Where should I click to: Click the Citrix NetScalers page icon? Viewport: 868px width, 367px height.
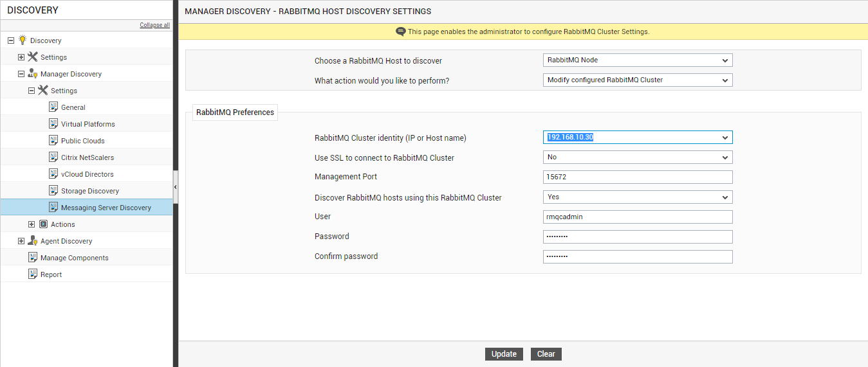pyautogui.click(x=53, y=157)
